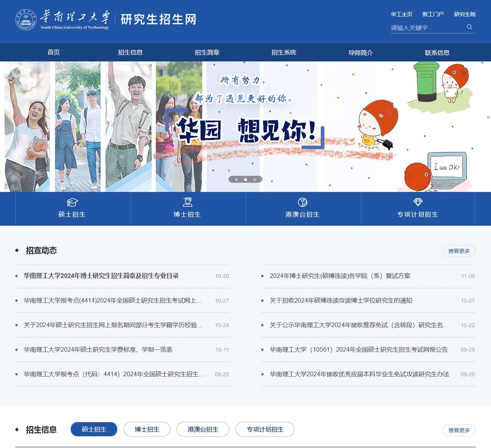Open 报考点（代码：4414）2024年全国硕士研究生招生 notice

pyautogui.click(x=114, y=374)
